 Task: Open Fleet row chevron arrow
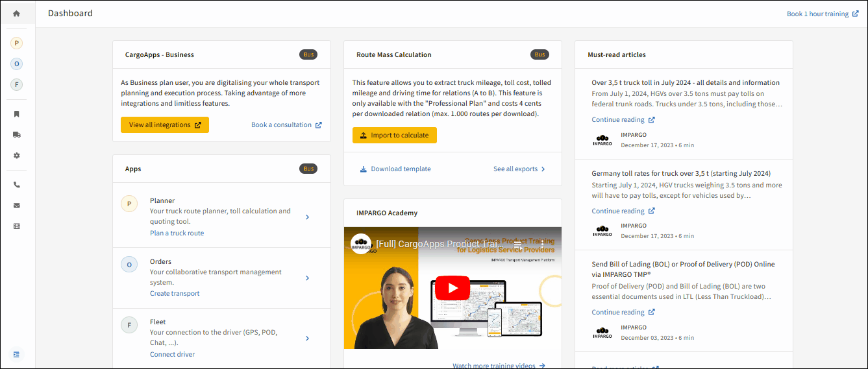307,338
